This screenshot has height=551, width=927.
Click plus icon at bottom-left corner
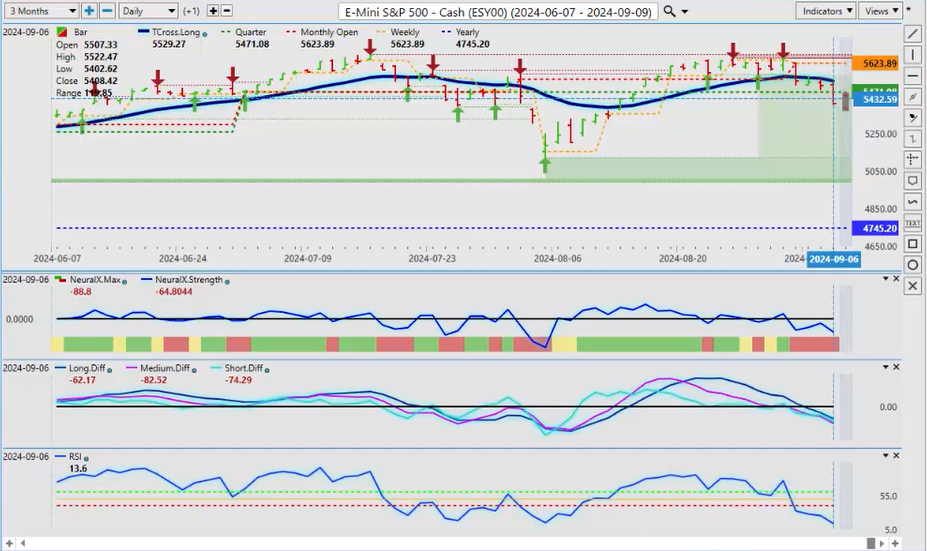click(x=9, y=543)
